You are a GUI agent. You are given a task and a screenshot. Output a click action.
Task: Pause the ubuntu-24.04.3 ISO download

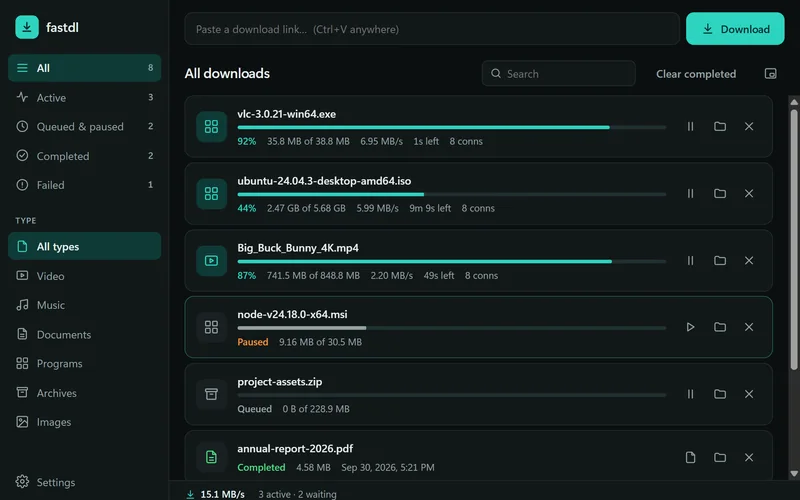[x=690, y=193]
